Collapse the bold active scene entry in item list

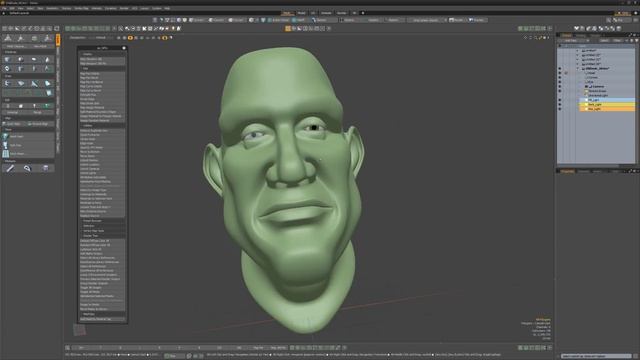(578, 69)
